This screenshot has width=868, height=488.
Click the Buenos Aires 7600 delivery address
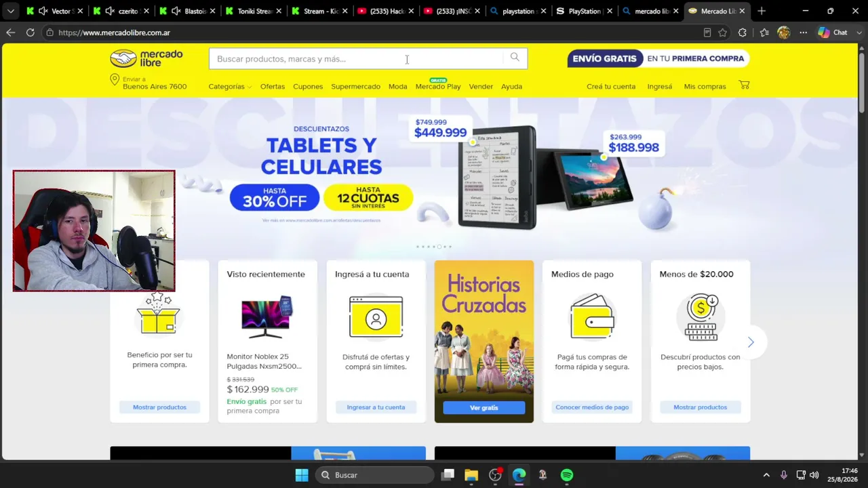coord(155,87)
